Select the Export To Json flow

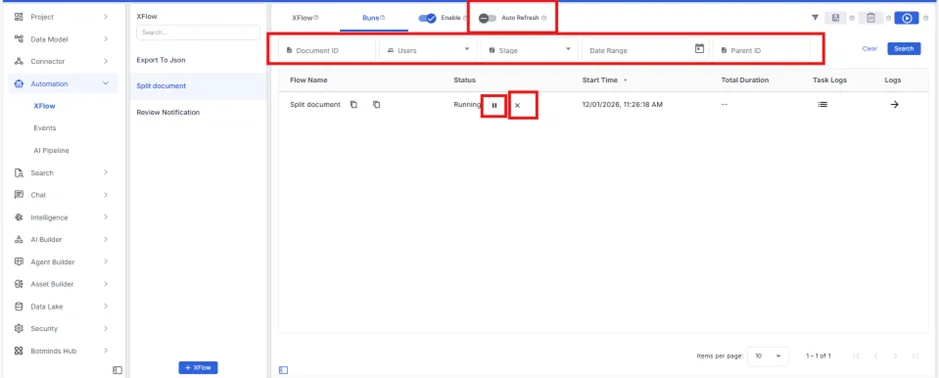pyautogui.click(x=198, y=60)
